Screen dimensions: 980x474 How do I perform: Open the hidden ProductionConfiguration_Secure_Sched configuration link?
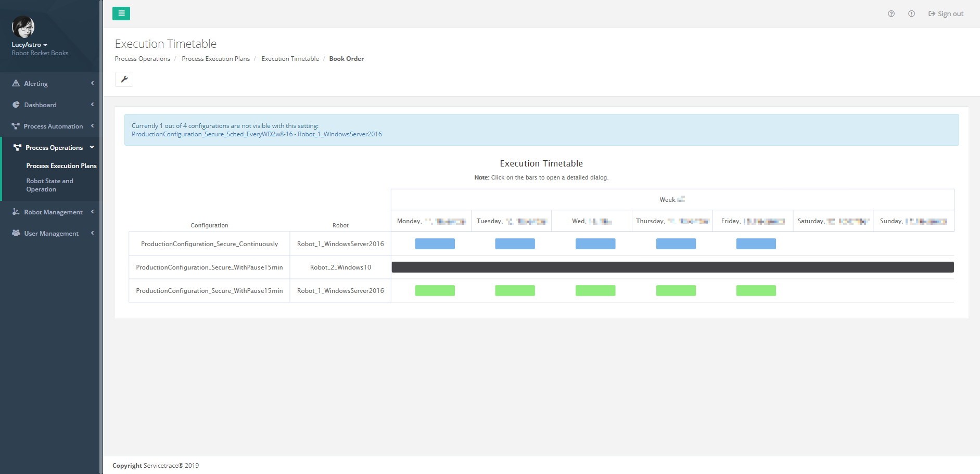(x=257, y=134)
